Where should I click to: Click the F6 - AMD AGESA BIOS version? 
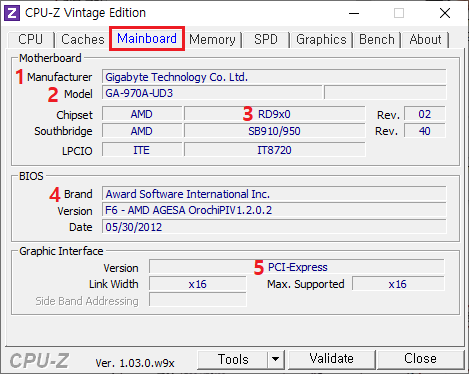click(274, 210)
